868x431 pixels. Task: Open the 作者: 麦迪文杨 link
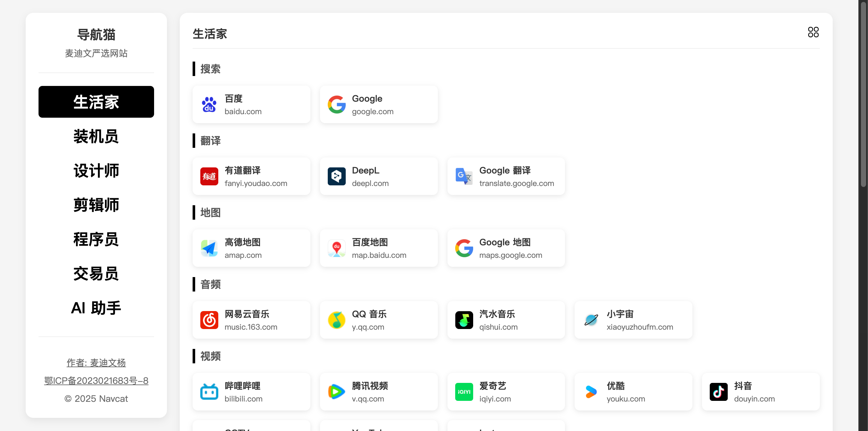point(96,363)
